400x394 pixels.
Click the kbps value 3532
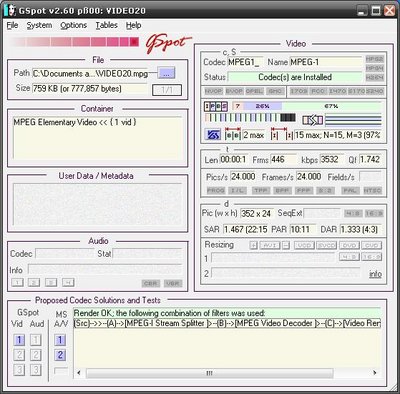coord(332,159)
